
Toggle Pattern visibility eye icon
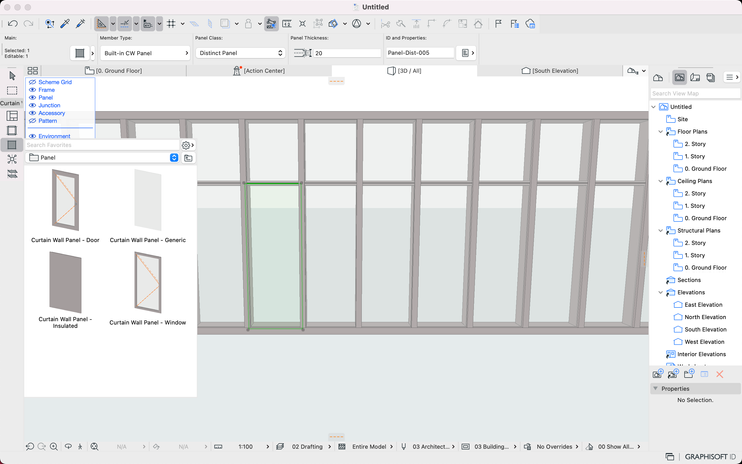pos(32,121)
